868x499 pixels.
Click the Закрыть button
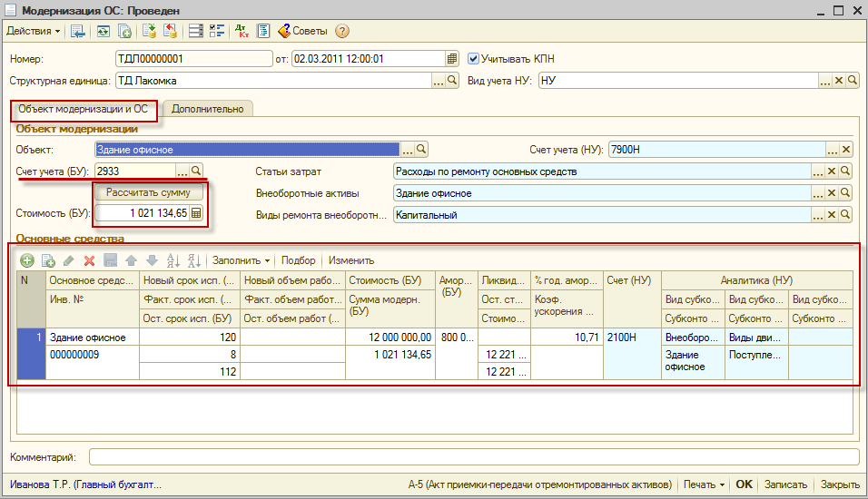coord(840,484)
